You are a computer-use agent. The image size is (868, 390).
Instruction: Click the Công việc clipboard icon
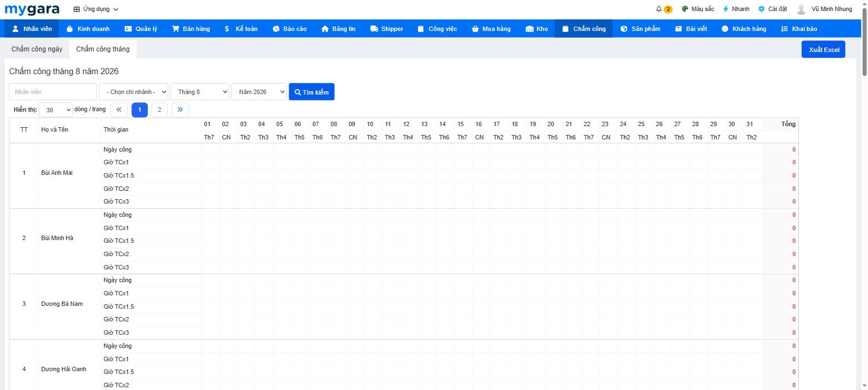coord(421,29)
